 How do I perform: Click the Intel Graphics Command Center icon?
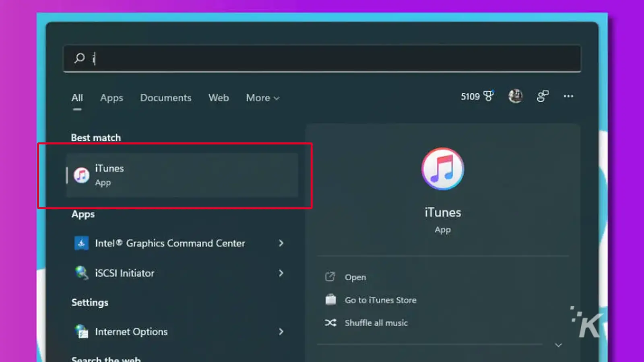click(82, 243)
